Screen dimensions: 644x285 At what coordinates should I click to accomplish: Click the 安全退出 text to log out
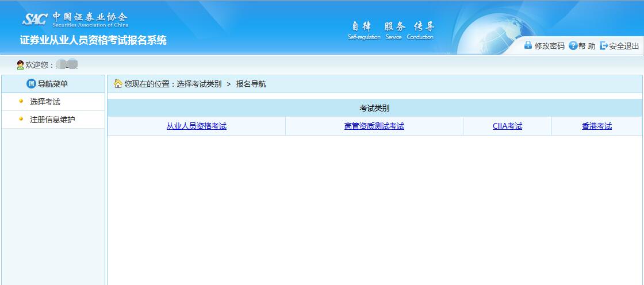pyautogui.click(x=624, y=46)
